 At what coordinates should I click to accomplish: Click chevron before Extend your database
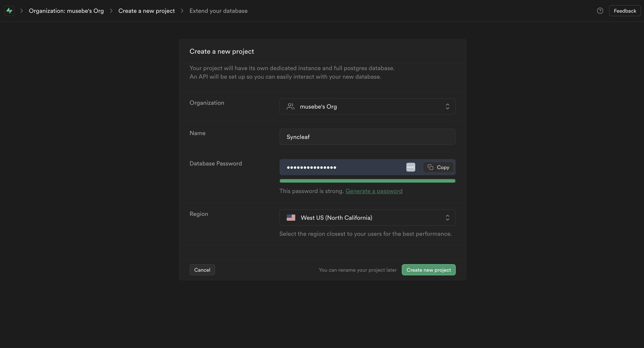pyautogui.click(x=182, y=11)
